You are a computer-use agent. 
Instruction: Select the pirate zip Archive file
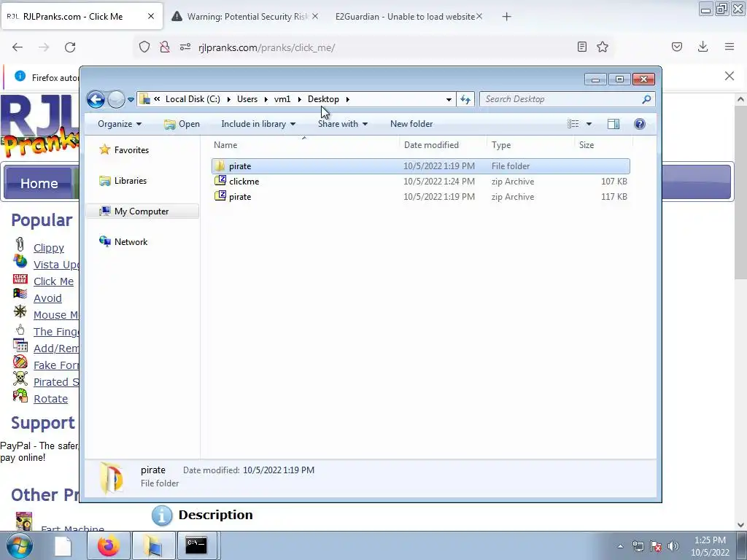tap(421, 197)
